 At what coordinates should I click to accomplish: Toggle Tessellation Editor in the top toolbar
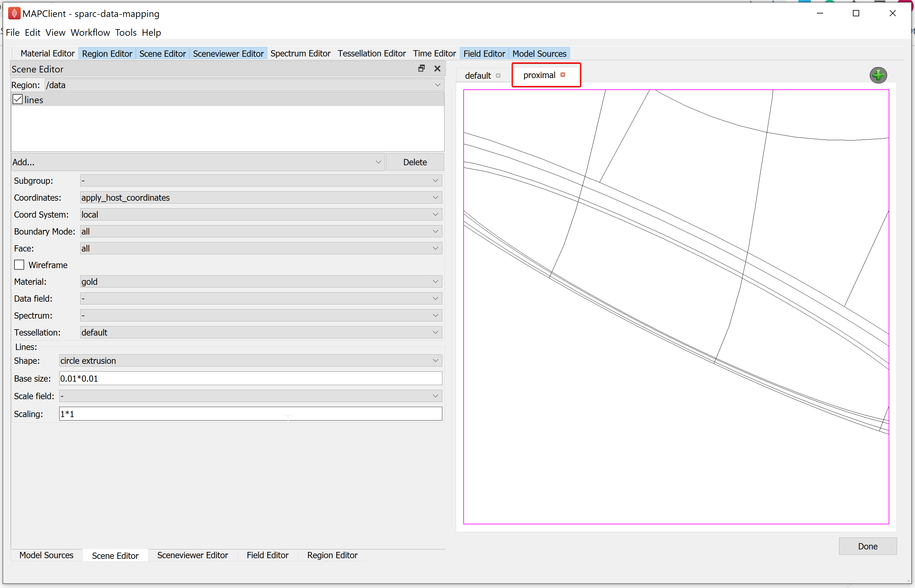pos(371,53)
